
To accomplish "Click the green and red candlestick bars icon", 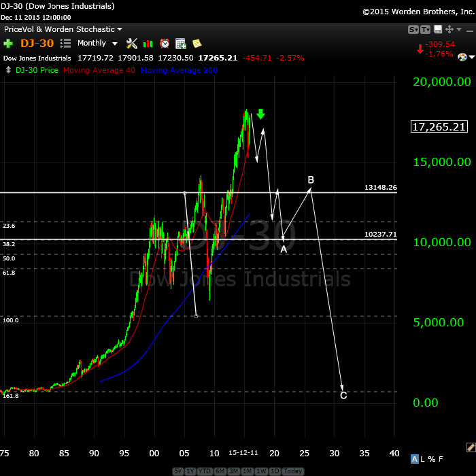I will tap(148, 44).
